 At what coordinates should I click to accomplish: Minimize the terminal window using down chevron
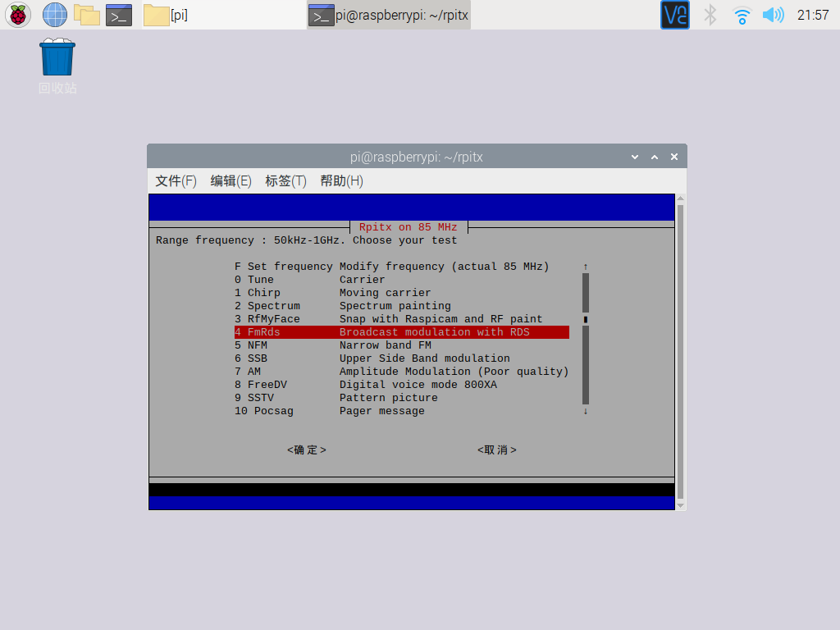tap(635, 157)
